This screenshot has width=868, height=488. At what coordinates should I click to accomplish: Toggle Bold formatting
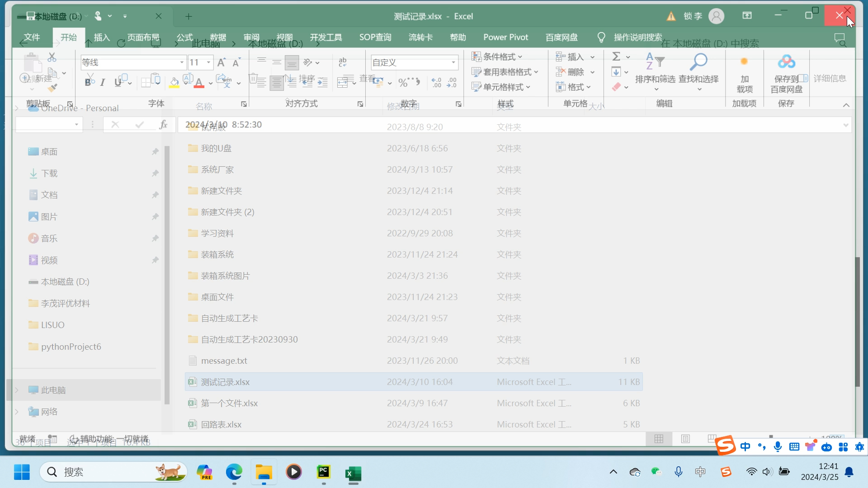tap(88, 82)
